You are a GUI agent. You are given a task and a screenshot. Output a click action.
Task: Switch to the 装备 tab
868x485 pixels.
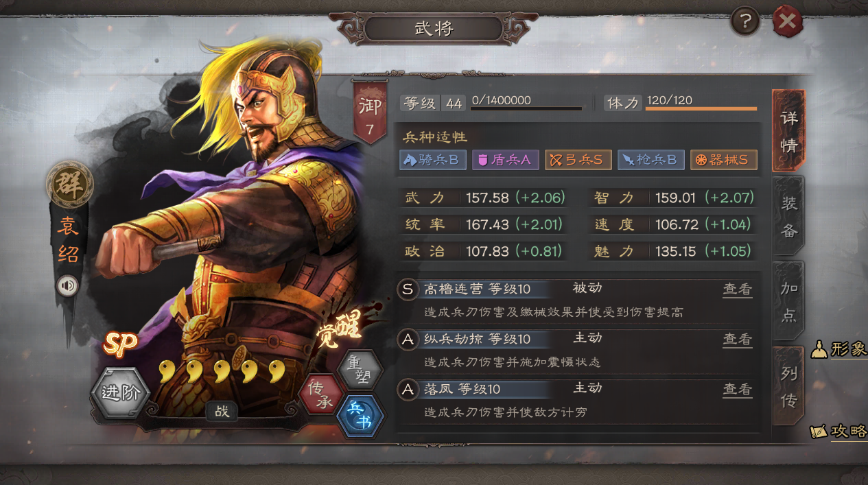[x=788, y=215]
